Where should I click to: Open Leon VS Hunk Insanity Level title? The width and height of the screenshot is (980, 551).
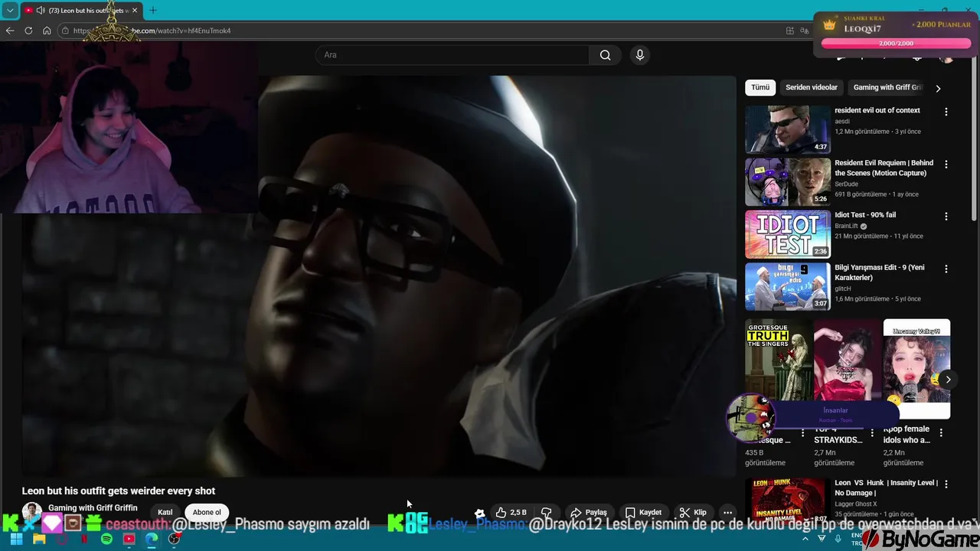[x=886, y=488]
